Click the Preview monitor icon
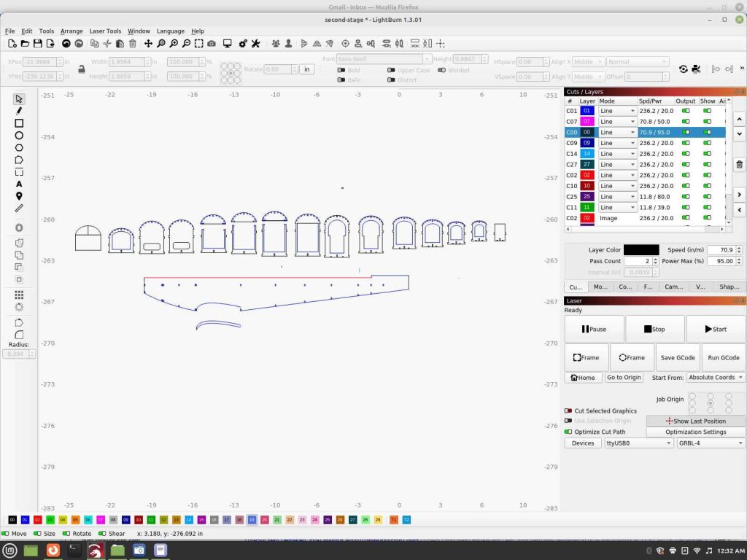Image resolution: width=747 pixels, height=560 pixels. (228, 44)
